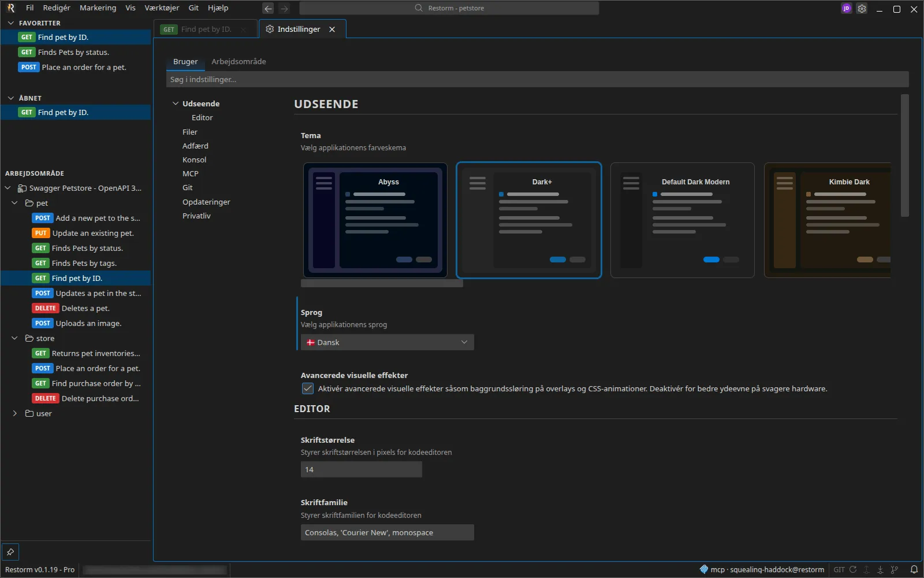Click the PUT badge of Update an existing pet

point(40,233)
